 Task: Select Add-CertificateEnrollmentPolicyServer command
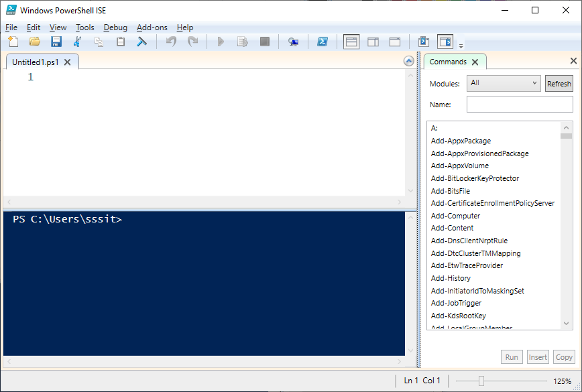click(x=493, y=203)
